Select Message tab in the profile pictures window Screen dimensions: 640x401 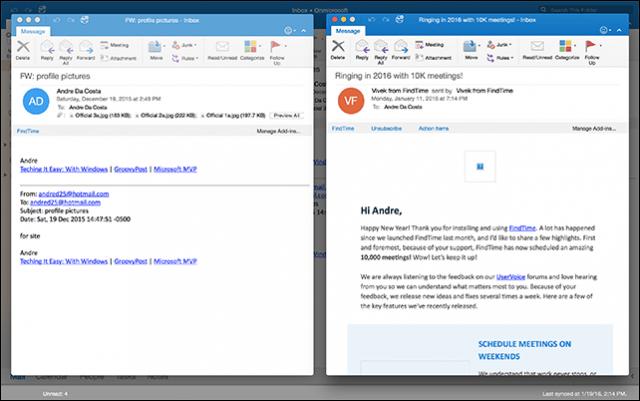pyautogui.click(x=33, y=31)
